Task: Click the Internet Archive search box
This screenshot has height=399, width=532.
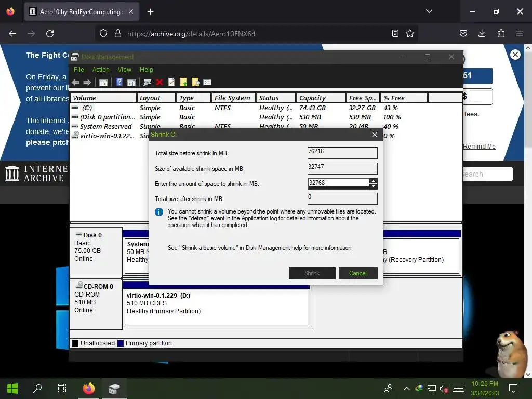Action: (487, 174)
